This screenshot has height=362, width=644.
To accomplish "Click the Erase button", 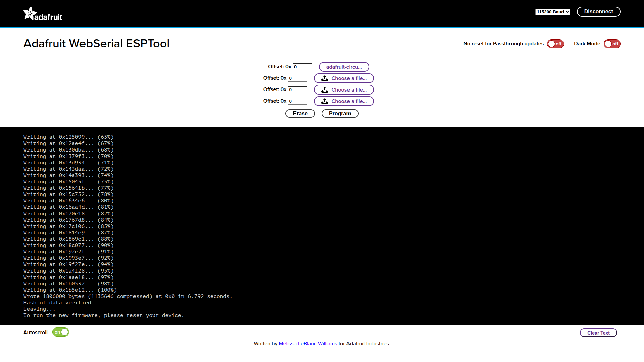I will click(300, 114).
